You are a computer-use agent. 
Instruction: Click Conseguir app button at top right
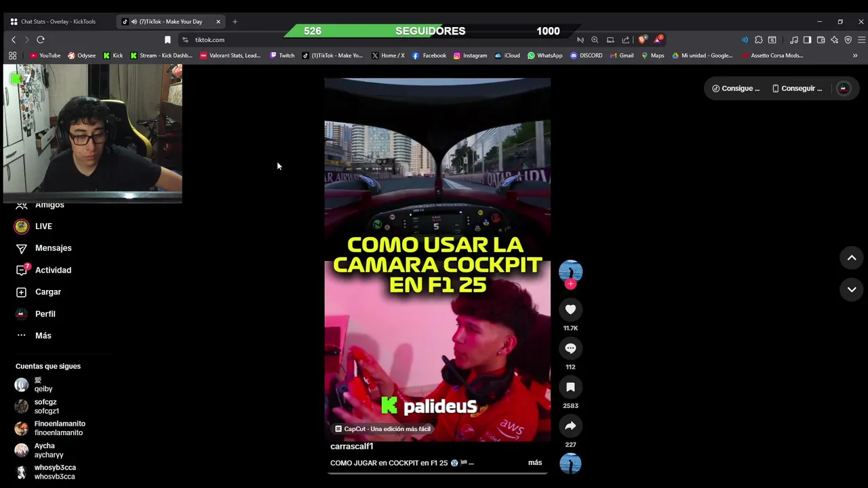[797, 89]
